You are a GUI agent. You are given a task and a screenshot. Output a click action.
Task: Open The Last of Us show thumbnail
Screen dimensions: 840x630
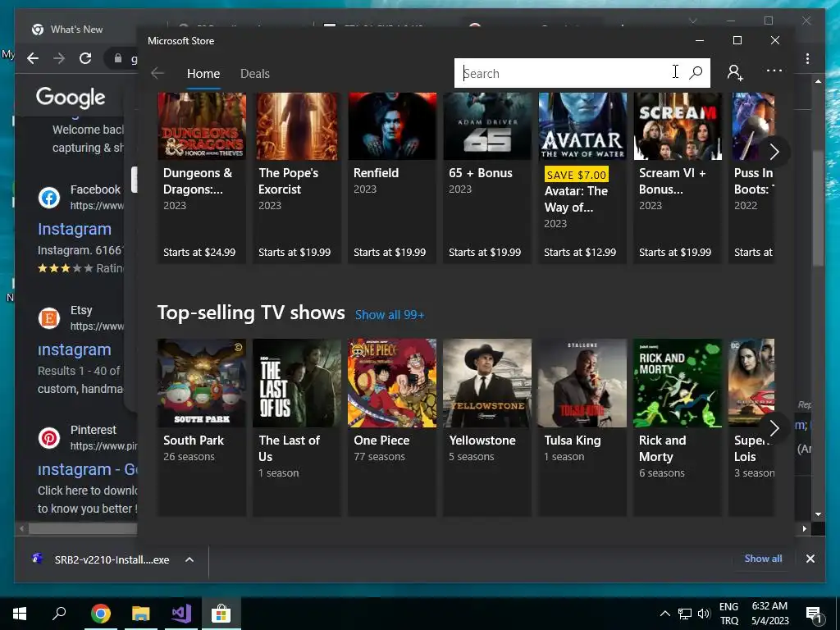[x=297, y=383]
